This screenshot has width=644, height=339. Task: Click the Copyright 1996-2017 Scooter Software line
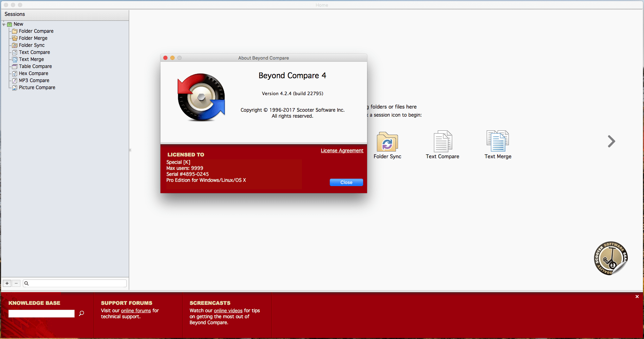292,110
